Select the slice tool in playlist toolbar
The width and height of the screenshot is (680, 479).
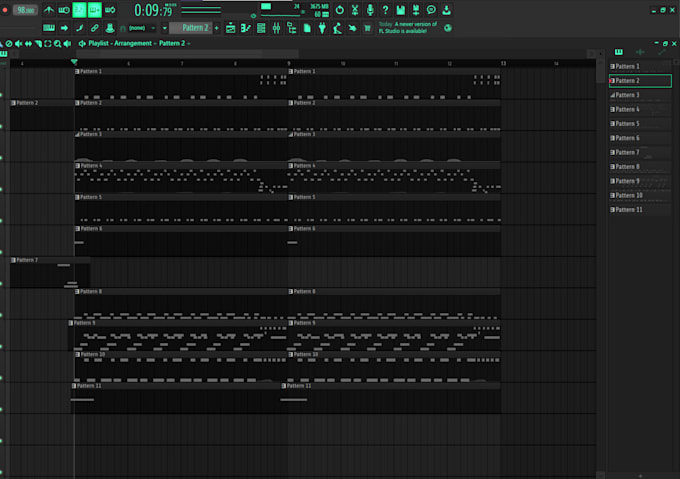pos(38,44)
